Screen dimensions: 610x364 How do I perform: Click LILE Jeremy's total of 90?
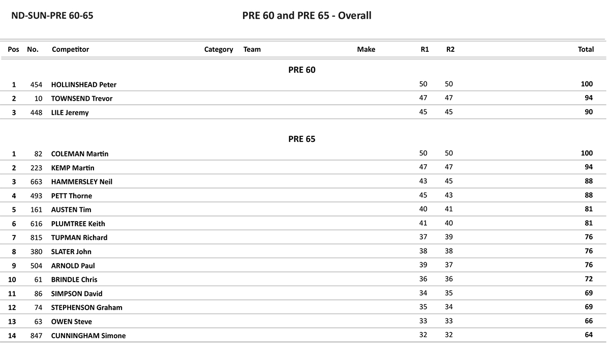coord(589,112)
